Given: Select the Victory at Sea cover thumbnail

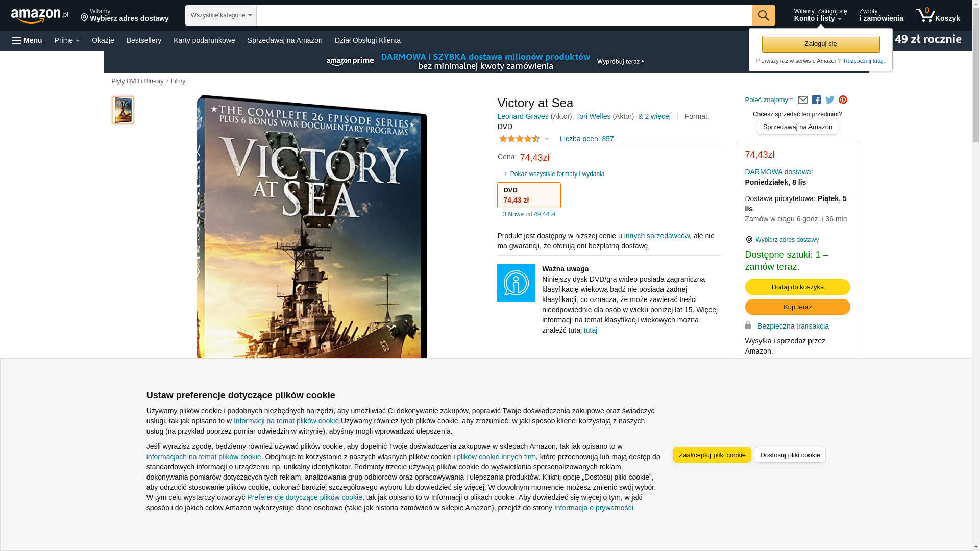Looking at the screenshot, I should coord(123,110).
